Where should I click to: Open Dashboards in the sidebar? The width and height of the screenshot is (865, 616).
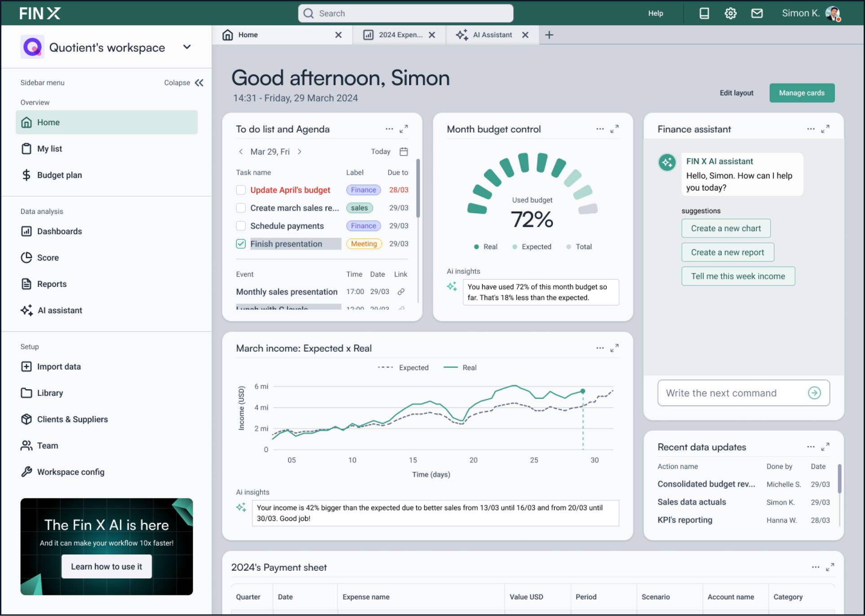[59, 231]
